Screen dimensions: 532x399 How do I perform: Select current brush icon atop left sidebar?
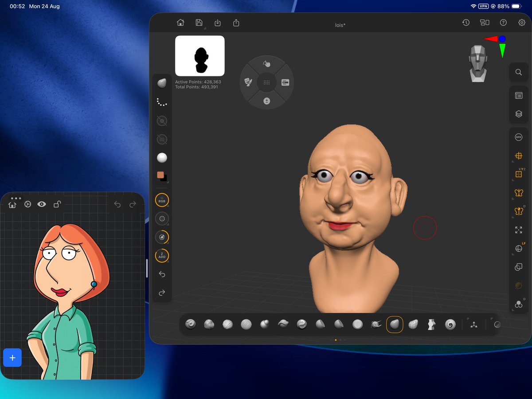[x=162, y=83]
